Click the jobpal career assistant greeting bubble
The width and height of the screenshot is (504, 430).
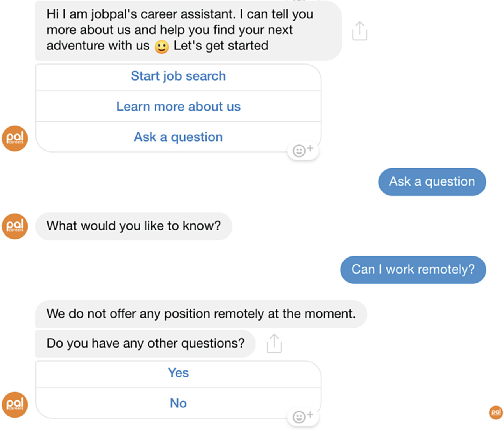[x=188, y=30]
